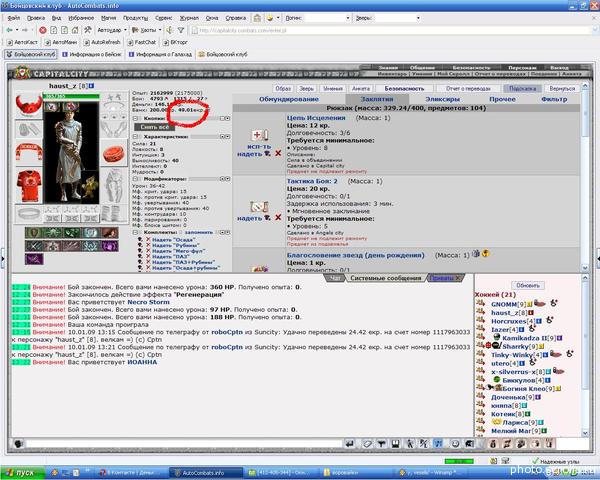Viewport: 600px width, 480px height.
Task: Click the red horned helmet equipment slot
Action: [29, 104]
